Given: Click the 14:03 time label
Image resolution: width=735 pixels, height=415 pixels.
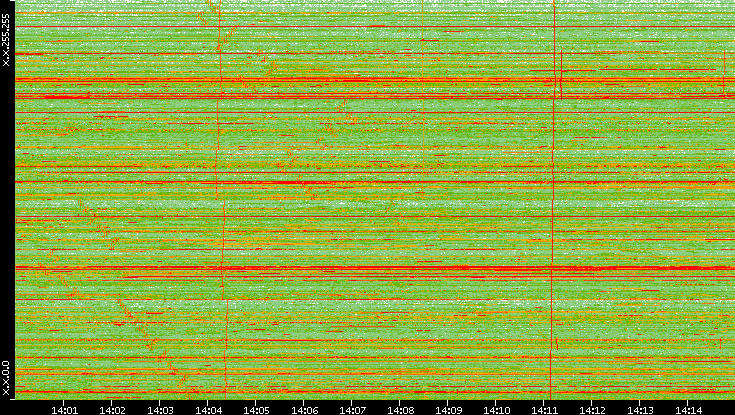Looking at the screenshot, I should 160,408.
